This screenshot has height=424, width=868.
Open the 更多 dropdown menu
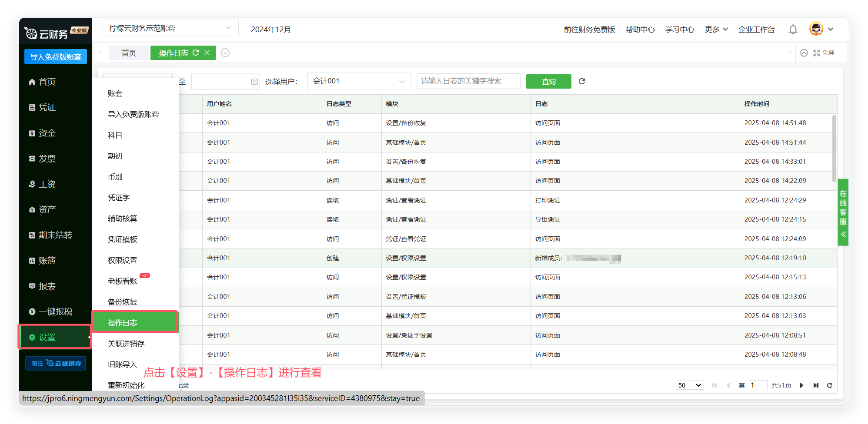click(x=716, y=30)
